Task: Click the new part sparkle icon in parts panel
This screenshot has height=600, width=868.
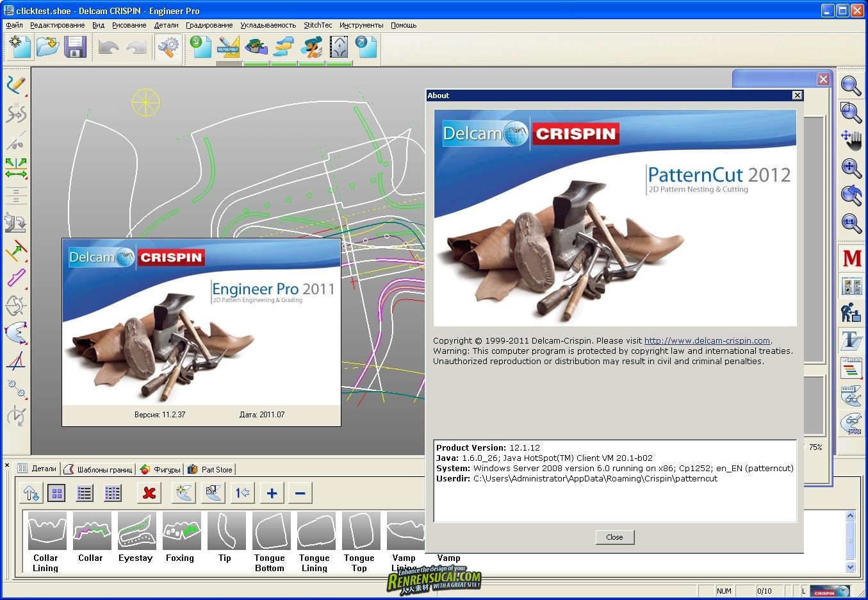Action: point(184,493)
